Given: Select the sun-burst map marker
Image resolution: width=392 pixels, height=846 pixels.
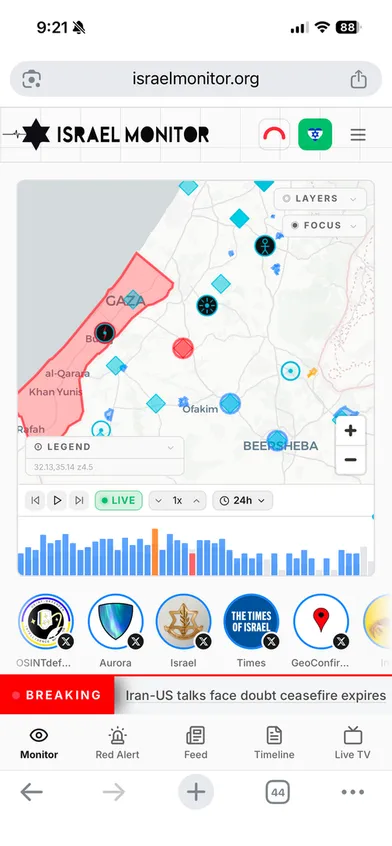Looking at the screenshot, I should (207, 305).
